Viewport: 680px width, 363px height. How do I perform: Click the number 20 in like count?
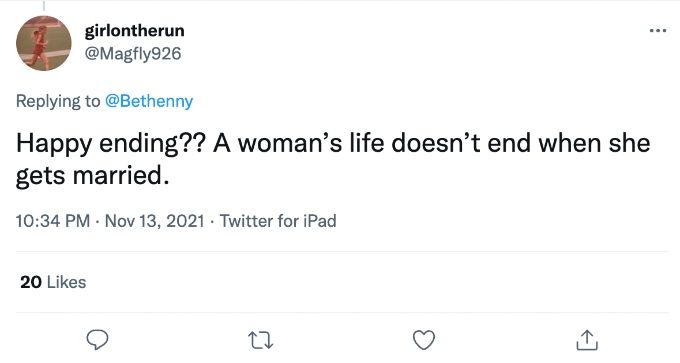click(31, 282)
